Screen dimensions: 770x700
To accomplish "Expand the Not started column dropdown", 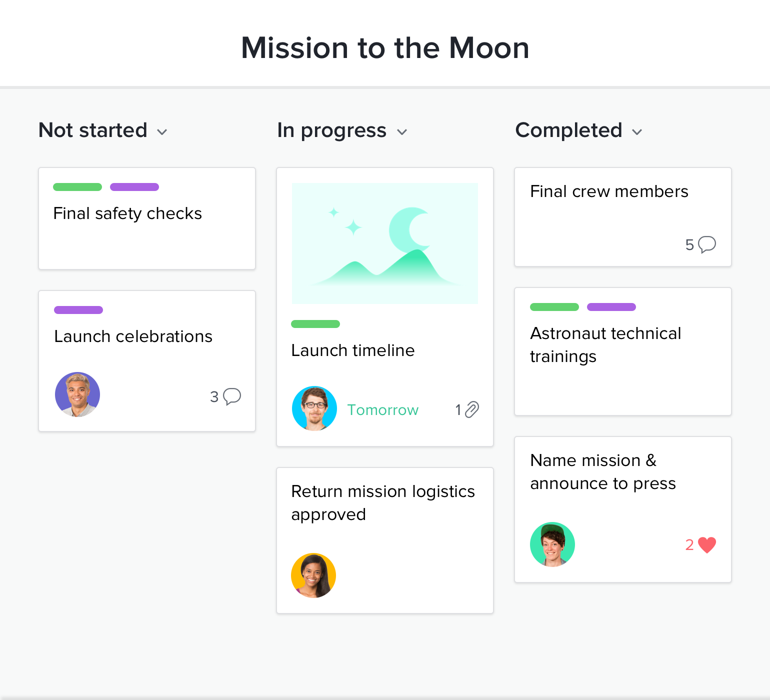I will [x=162, y=132].
